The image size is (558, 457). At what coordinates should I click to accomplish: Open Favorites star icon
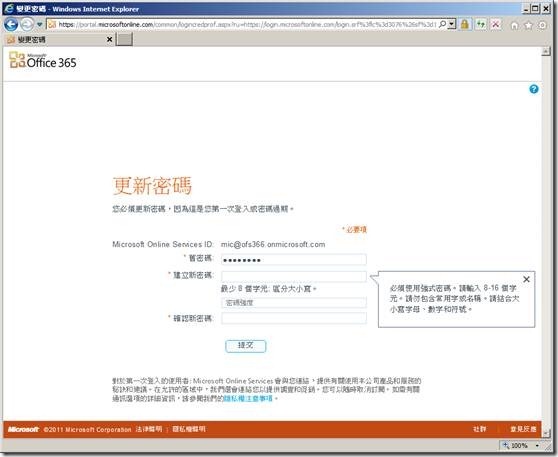pyautogui.click(x=528, y=25)
